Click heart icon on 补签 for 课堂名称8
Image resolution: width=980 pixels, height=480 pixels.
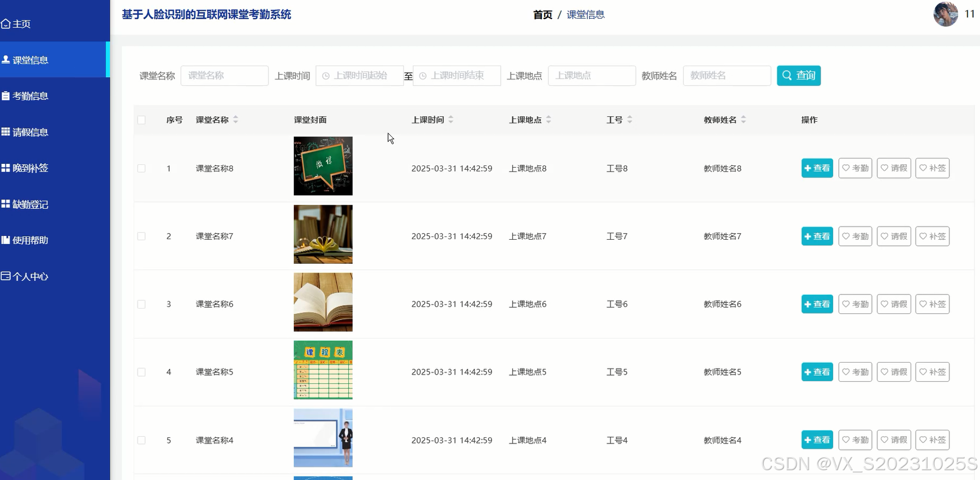point(923,168)
